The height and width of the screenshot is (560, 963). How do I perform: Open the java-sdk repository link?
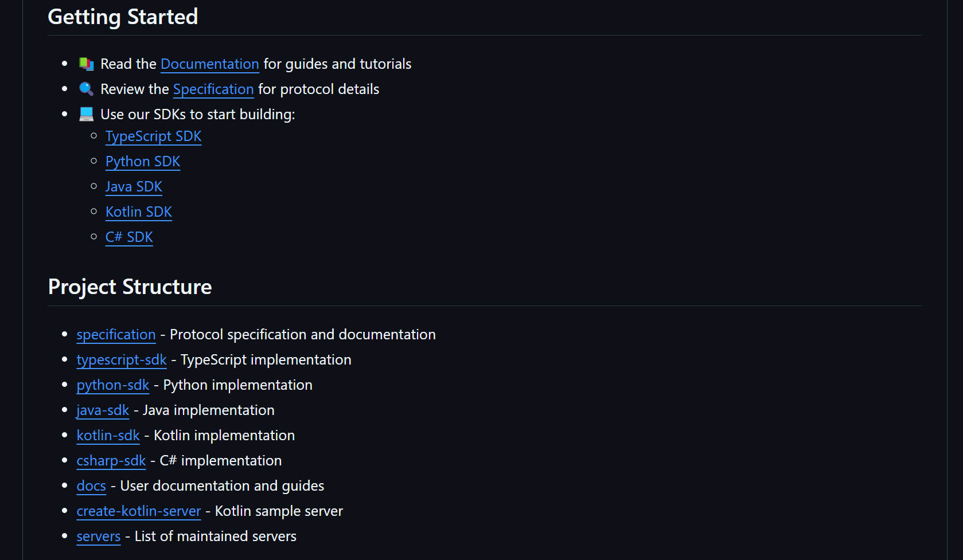coord(103,410)
